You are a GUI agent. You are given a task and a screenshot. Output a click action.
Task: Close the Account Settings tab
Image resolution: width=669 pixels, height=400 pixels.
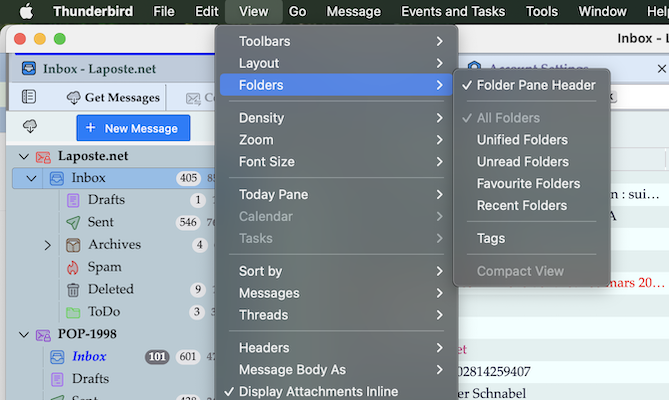pos(662,69)
